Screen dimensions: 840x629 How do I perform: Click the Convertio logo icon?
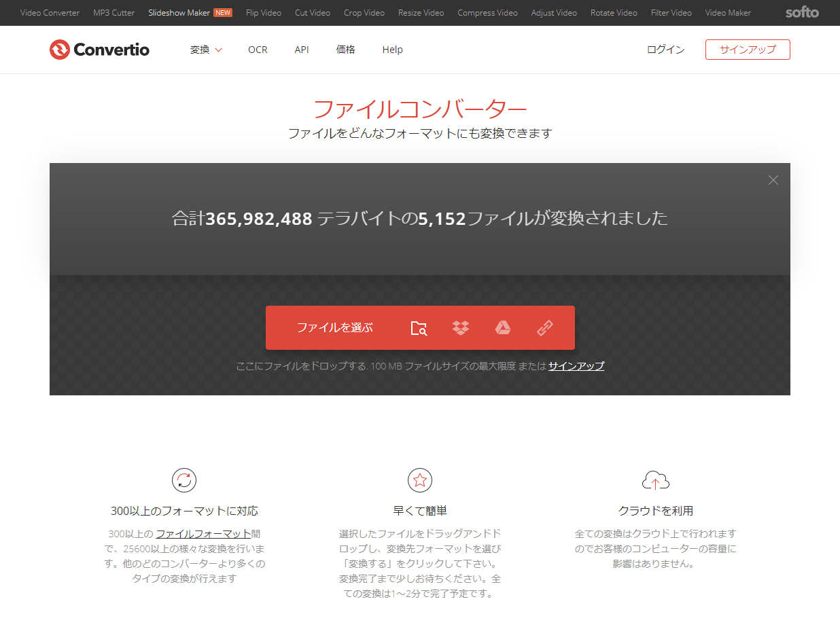click(60, 50)
